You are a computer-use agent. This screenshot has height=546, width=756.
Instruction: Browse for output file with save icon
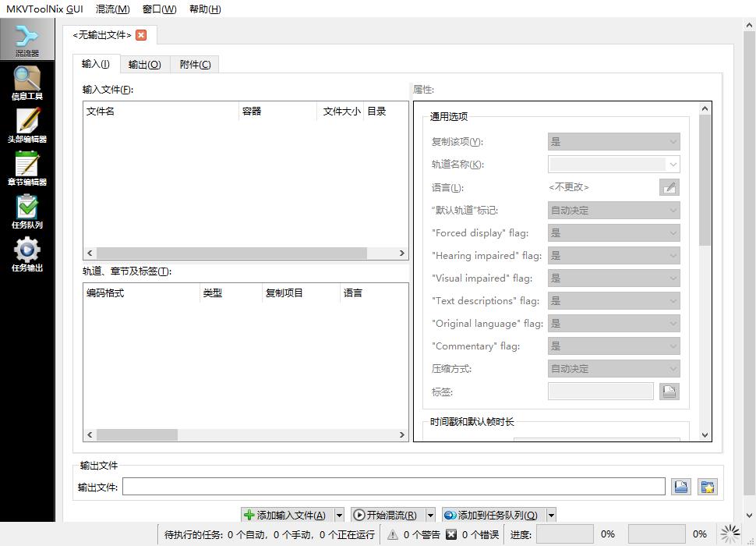tap(680, 487)
